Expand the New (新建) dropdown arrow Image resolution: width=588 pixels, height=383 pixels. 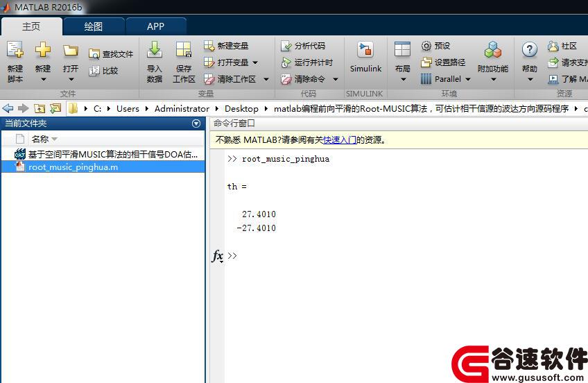pos(43,79)
